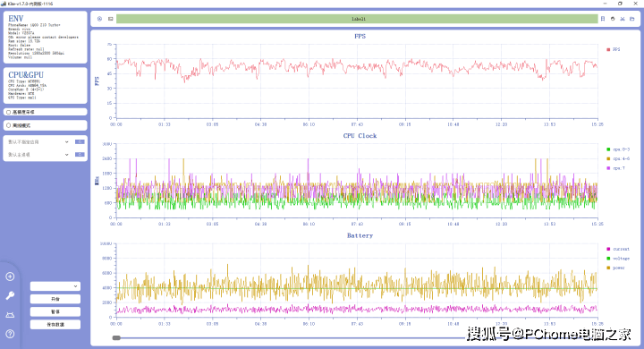Select the round radio option above the dropdowns
Screen dimensions: 644x349
coord(8,125)
